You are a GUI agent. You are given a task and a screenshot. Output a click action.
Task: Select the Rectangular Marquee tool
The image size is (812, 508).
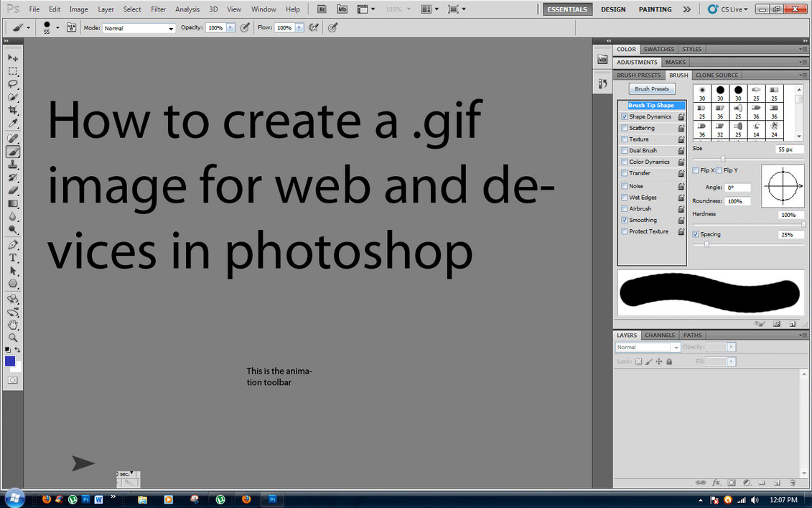click(12, 71)
